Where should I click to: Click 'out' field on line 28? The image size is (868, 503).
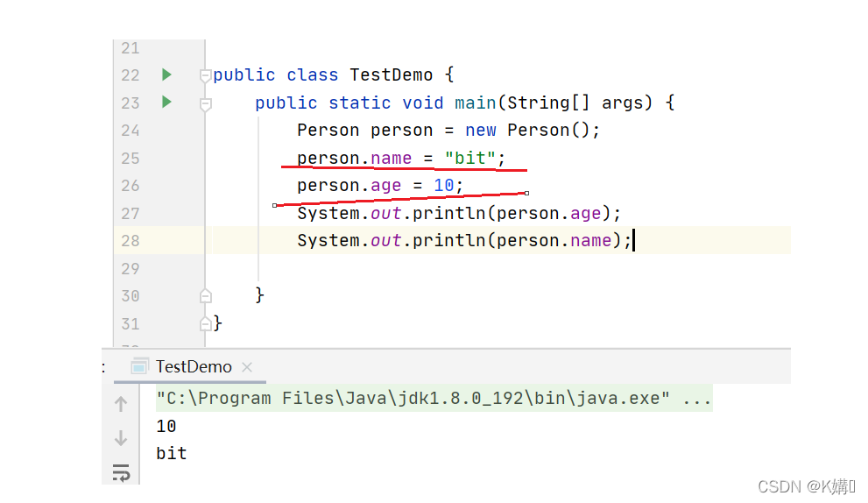pos(386,240)
